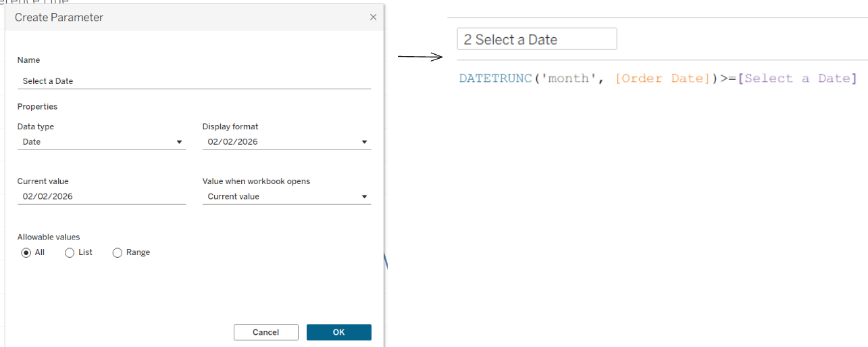Click [Select a Date] parameter in formula
The image size is (868, 347).
[797, 78]
